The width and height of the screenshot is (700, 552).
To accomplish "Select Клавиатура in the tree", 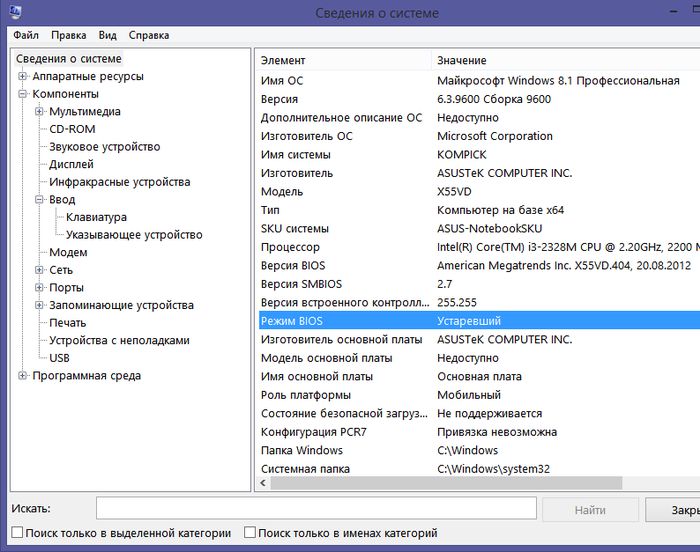I will 96,217.
